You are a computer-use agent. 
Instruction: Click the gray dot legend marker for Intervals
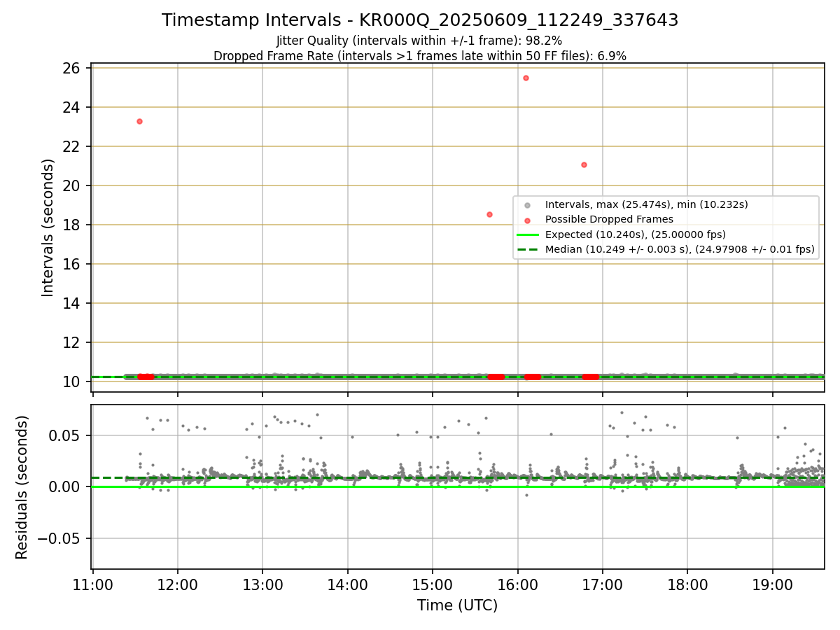[x=527, y=205]
